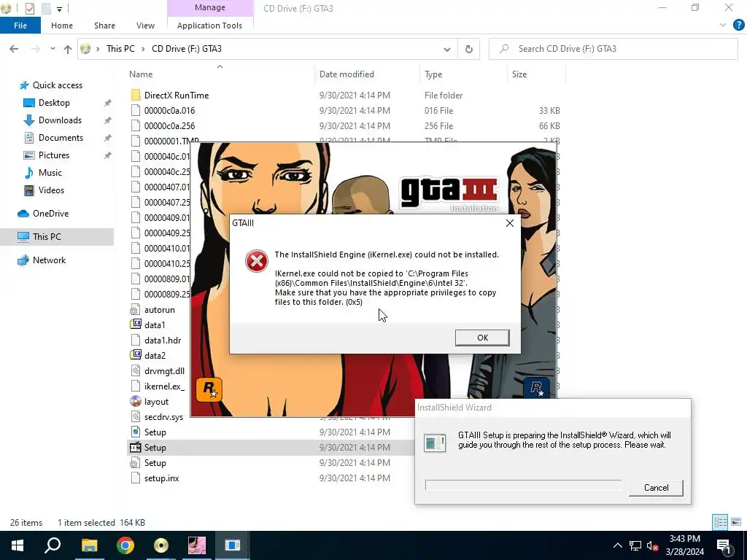Cancel the InstallShield Wizard
The image size is (747, 560).
[656, 488]
